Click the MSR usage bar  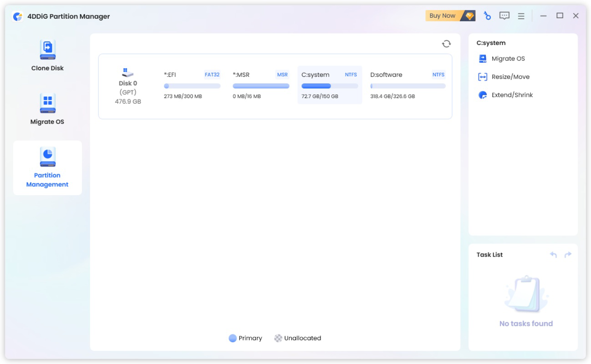261,86
